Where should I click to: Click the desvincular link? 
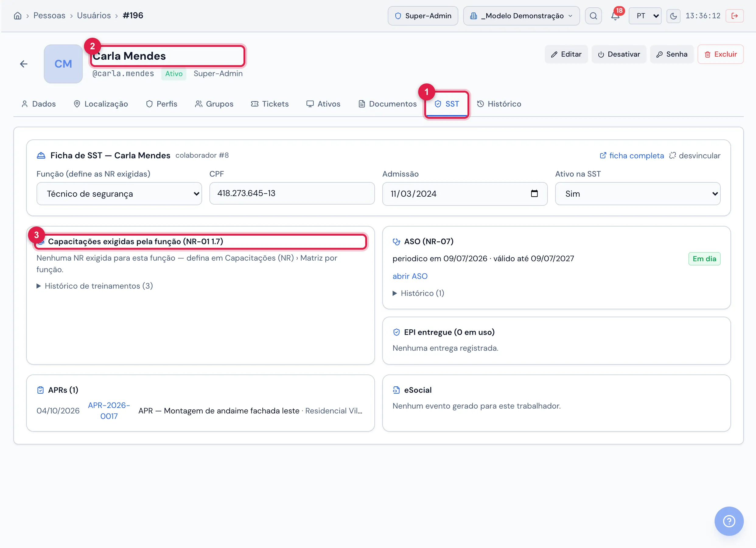695,156
